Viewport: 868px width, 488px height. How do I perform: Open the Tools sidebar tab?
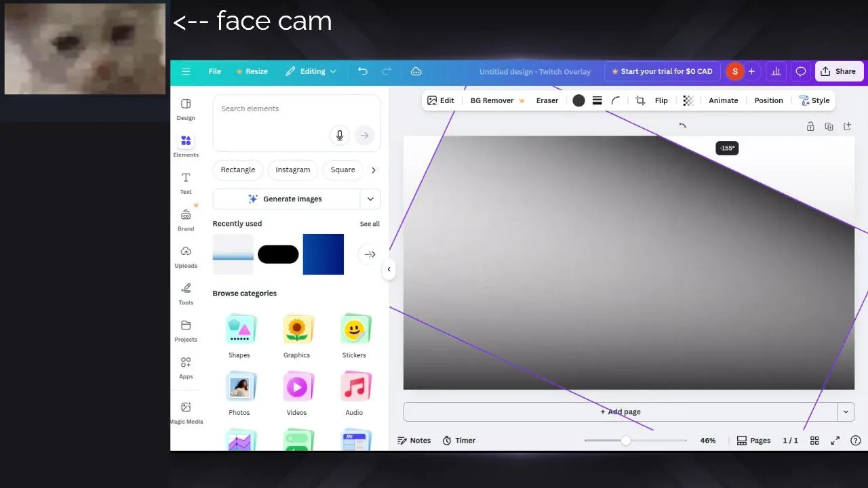tap(186, 293)
